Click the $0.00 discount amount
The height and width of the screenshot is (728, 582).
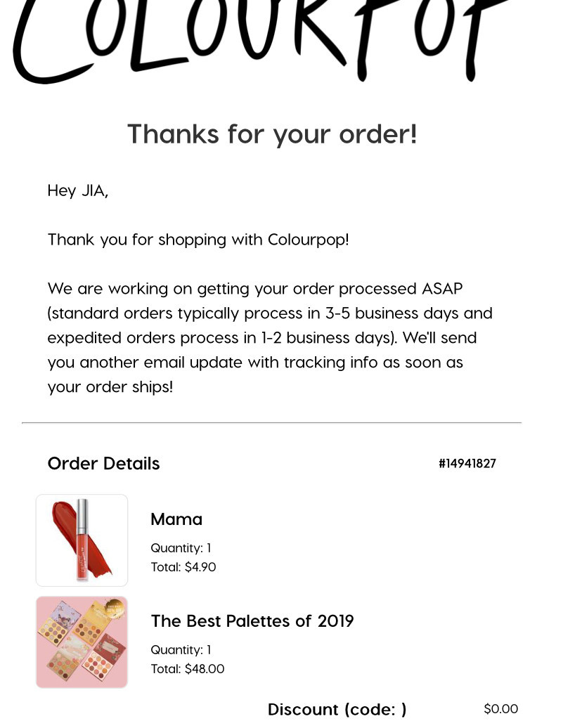500,709
